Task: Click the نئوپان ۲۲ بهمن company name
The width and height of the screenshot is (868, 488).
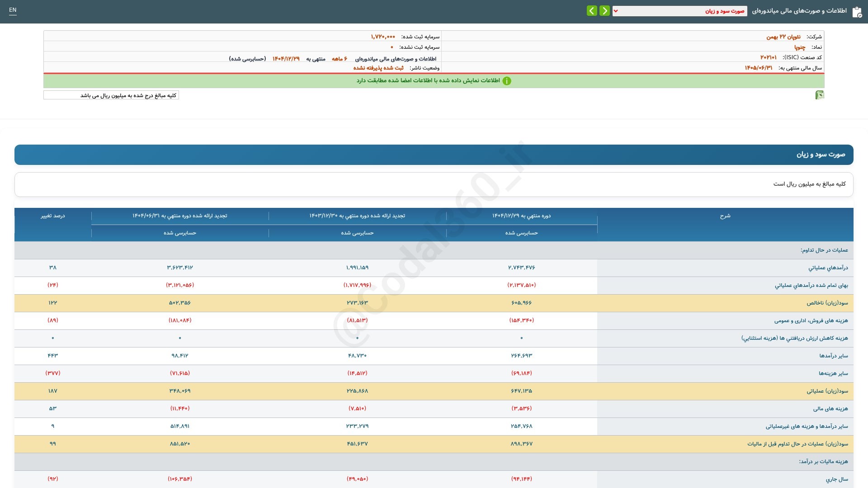Action: tap(783, 37)
